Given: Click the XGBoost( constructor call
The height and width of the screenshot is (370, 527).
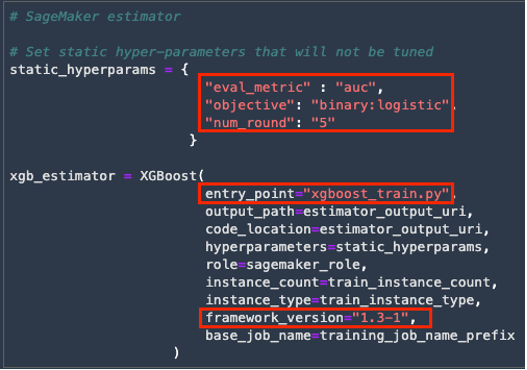Looking at the screenshot, I should 172,176.
